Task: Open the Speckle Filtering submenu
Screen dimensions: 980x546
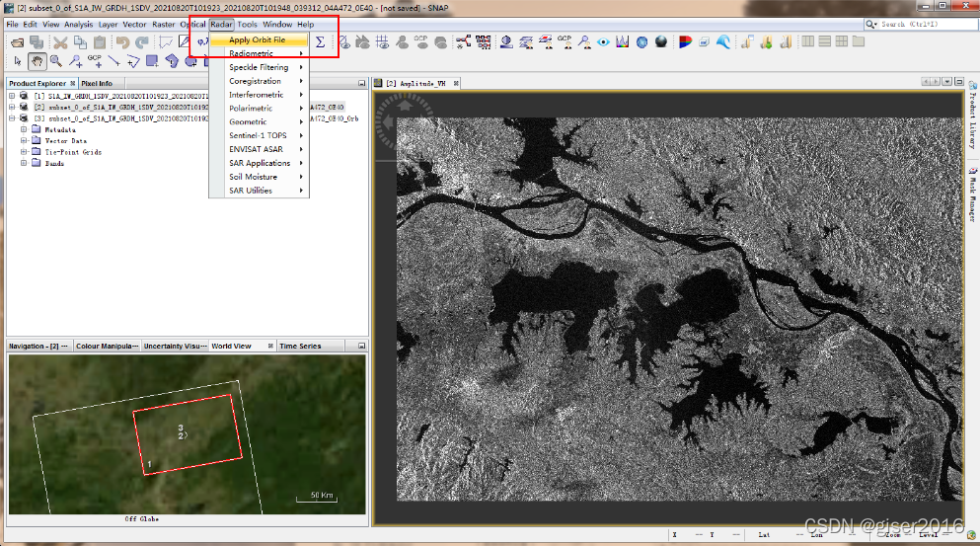Action: click(259, 67)
